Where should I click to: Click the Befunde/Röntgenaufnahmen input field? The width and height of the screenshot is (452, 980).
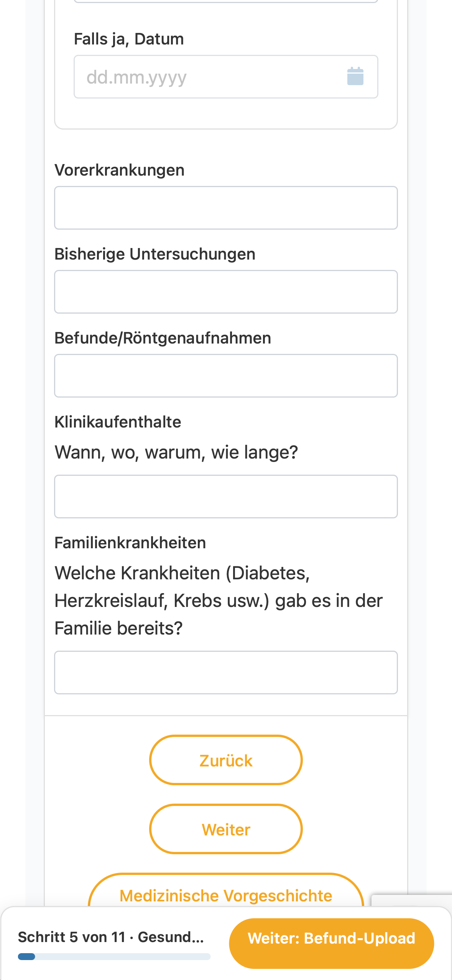pos(226,376)
